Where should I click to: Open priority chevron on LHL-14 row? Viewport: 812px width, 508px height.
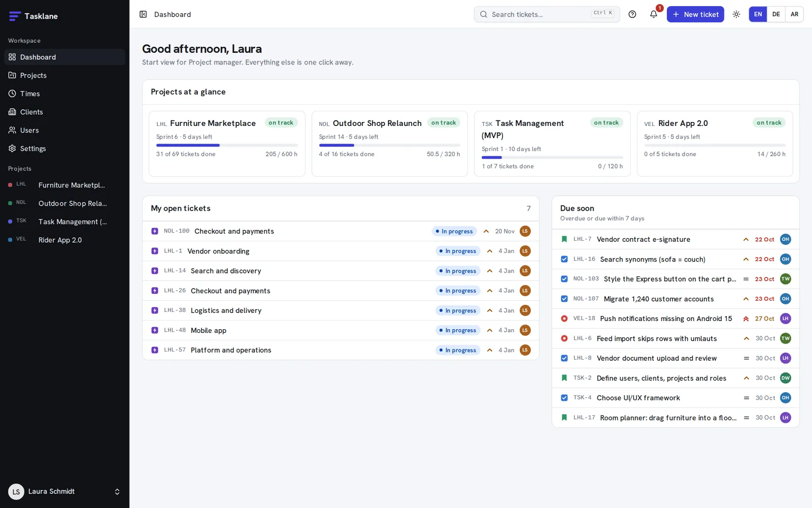click(x=490, y=271)
